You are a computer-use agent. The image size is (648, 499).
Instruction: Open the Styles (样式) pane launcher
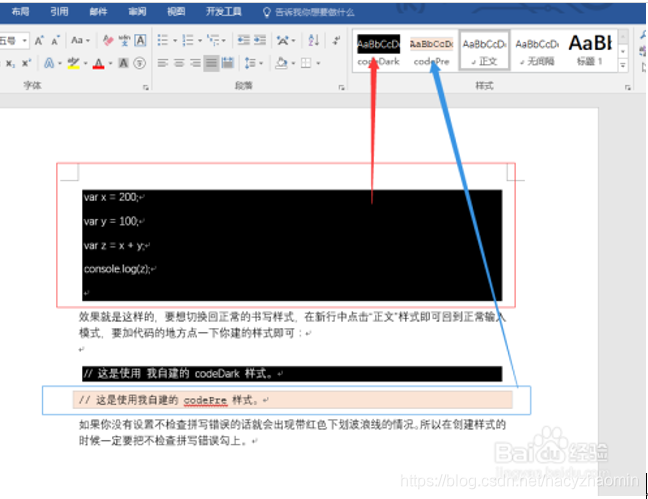[x=628, y=87]
